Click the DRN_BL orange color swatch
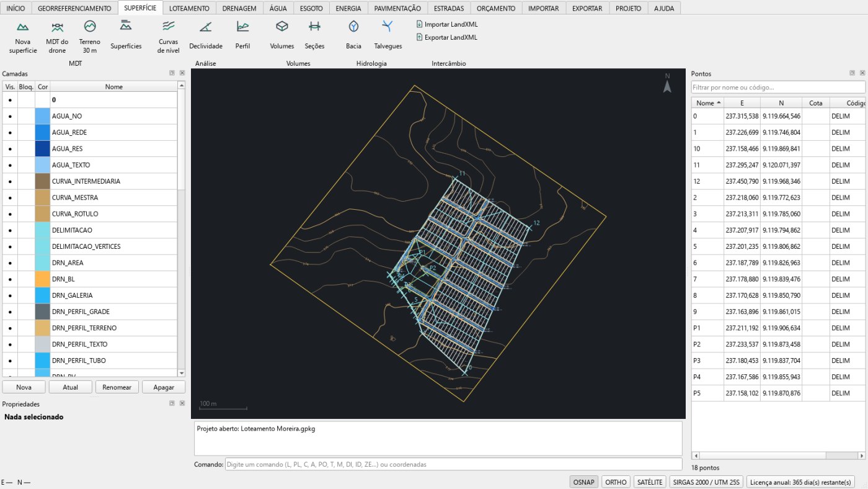 tap(42, 279)
